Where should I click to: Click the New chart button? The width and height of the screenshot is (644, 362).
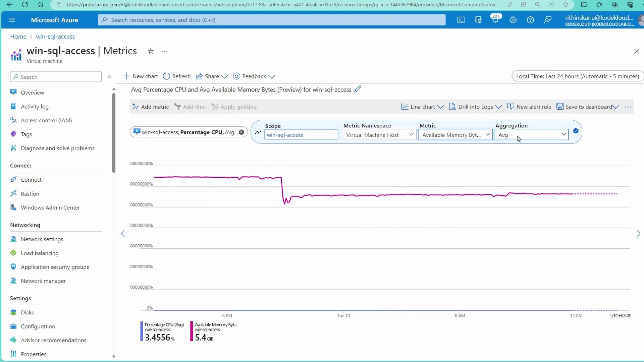click(141, 76)
